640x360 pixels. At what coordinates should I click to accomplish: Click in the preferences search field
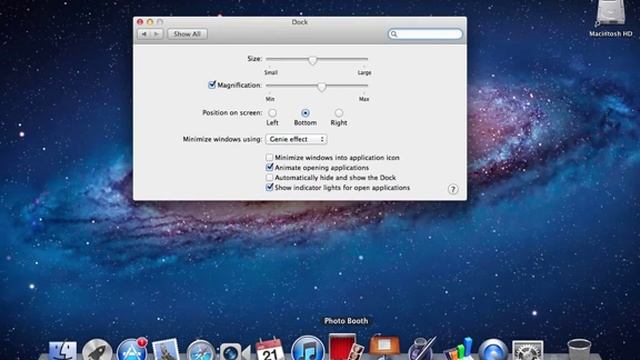tap(425, 34)
